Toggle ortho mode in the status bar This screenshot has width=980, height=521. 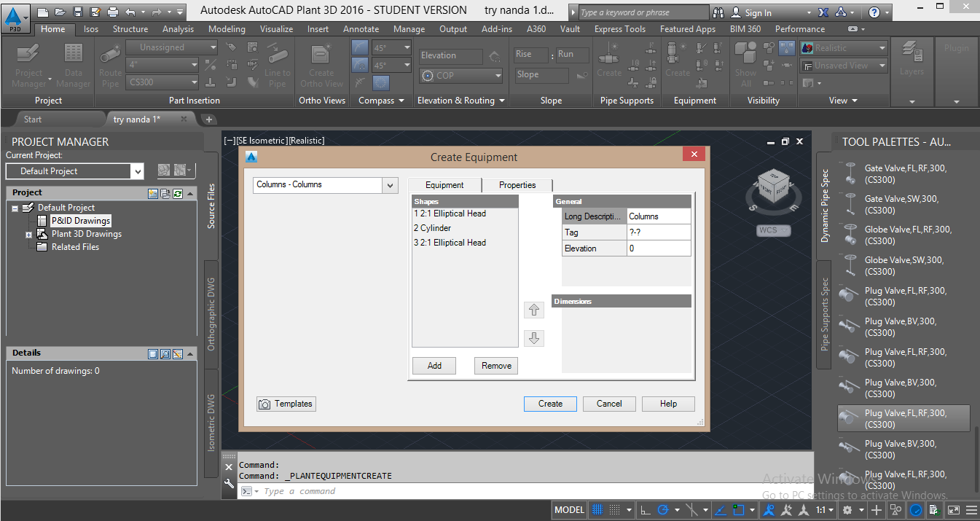pyautogui.click(x=644, y=509)
